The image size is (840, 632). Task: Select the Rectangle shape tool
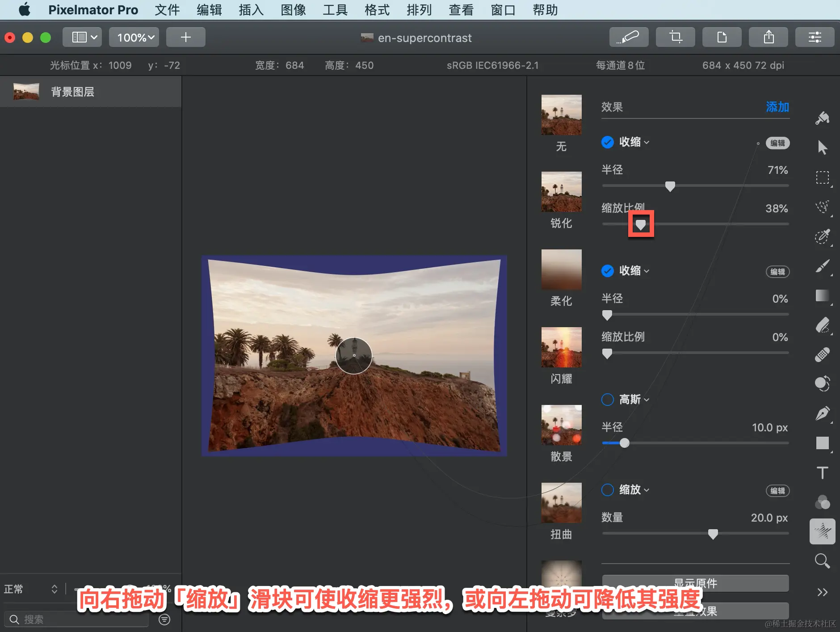(822, 443)
